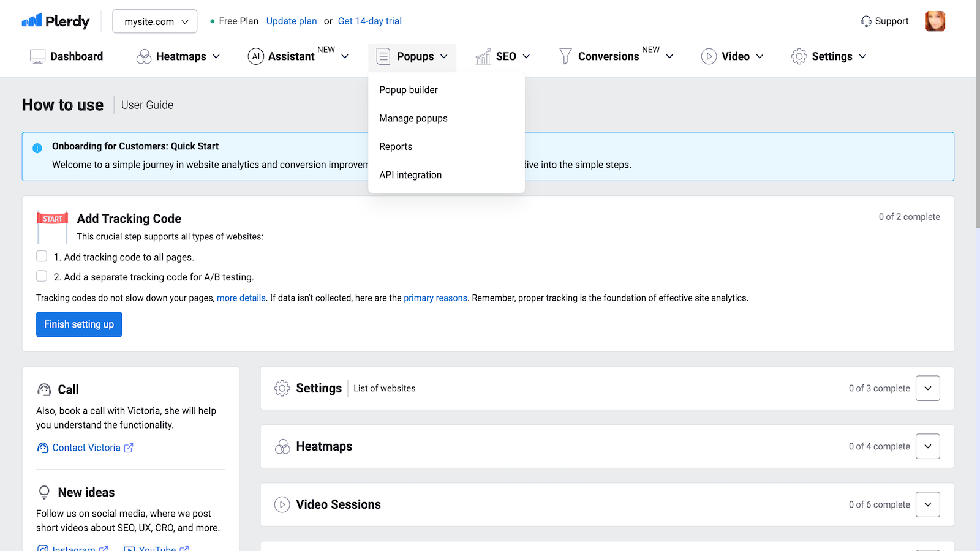Click the Finish setting up button
Screen dimensions: 980x551
click(79, 324)
